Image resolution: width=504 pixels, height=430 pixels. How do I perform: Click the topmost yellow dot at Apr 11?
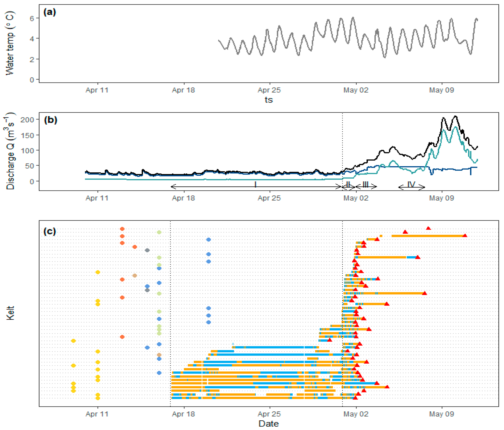point(98,272)
